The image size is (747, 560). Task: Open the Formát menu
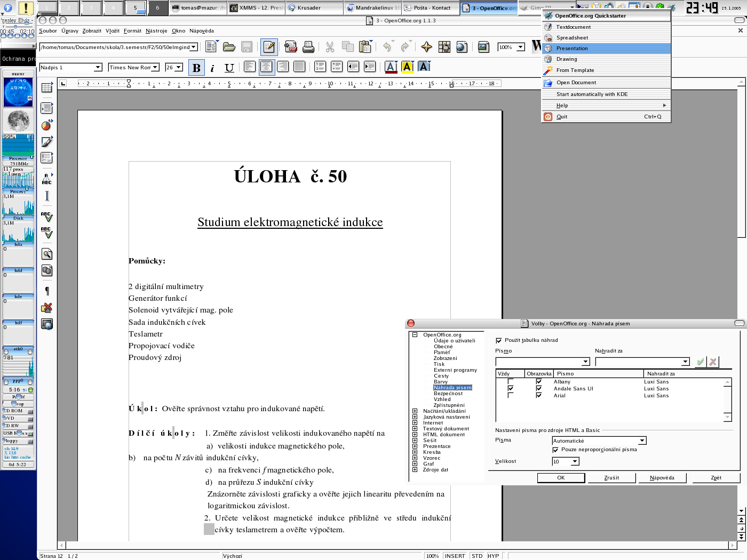[x=132, y=31]
